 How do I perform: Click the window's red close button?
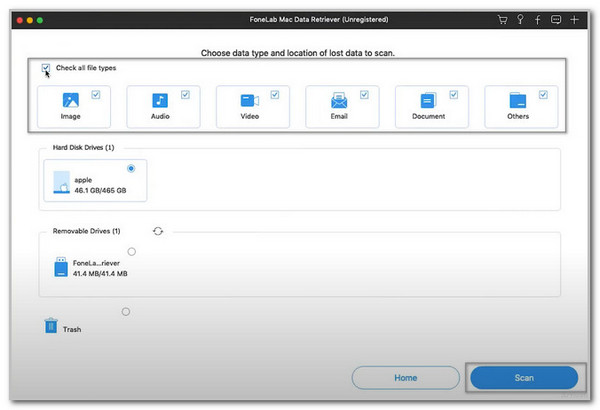(x=20, y=20)
